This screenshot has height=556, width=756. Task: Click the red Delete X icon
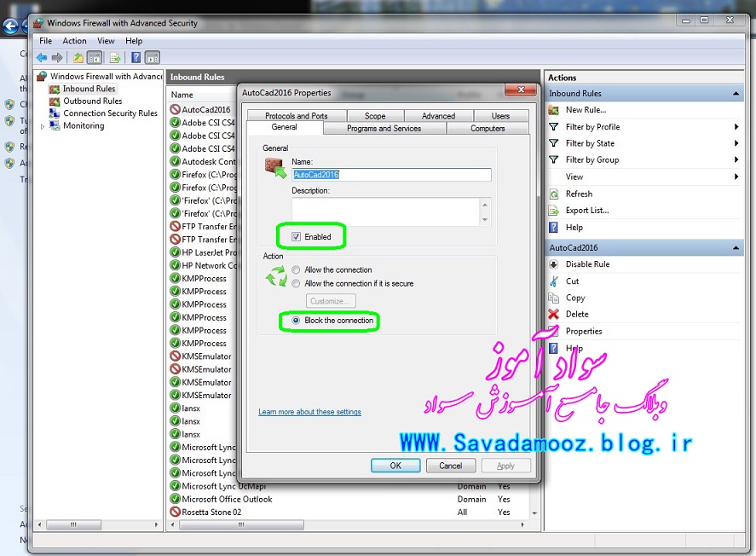pyautogui.click(x=553, y=315)
